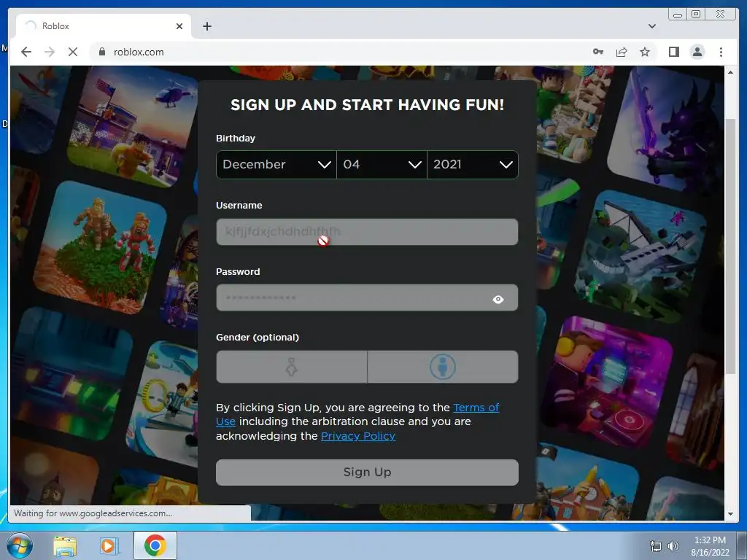The width and height of the screenshot is (747, 560).
Task: Select the female gender option
Action: pyautogui.click(x=292, y=367)
